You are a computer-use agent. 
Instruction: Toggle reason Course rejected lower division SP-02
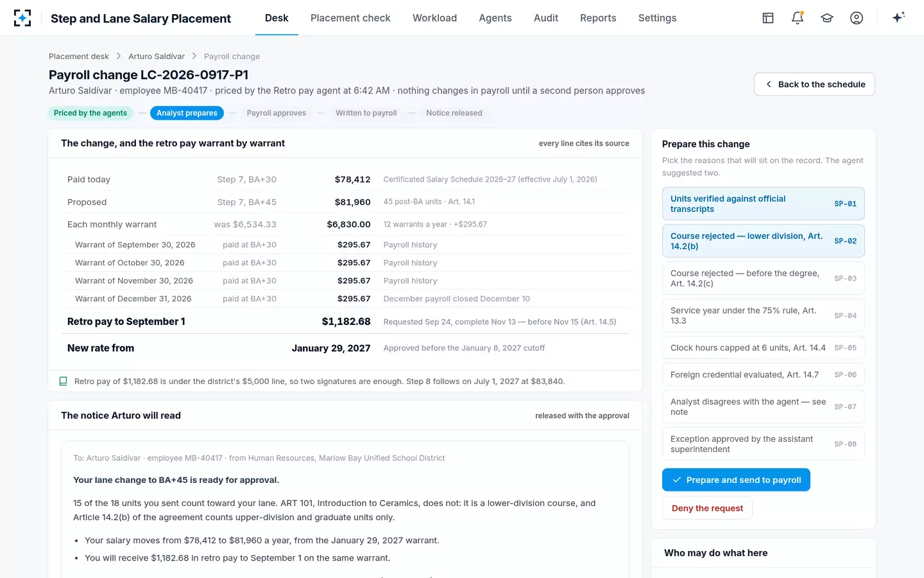click(x=764, y=241)
